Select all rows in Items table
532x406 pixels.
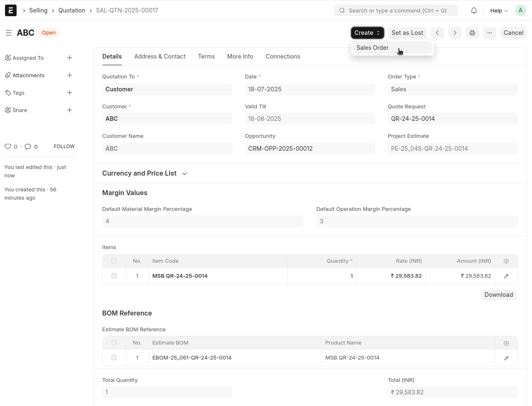[x=114, y=261]
